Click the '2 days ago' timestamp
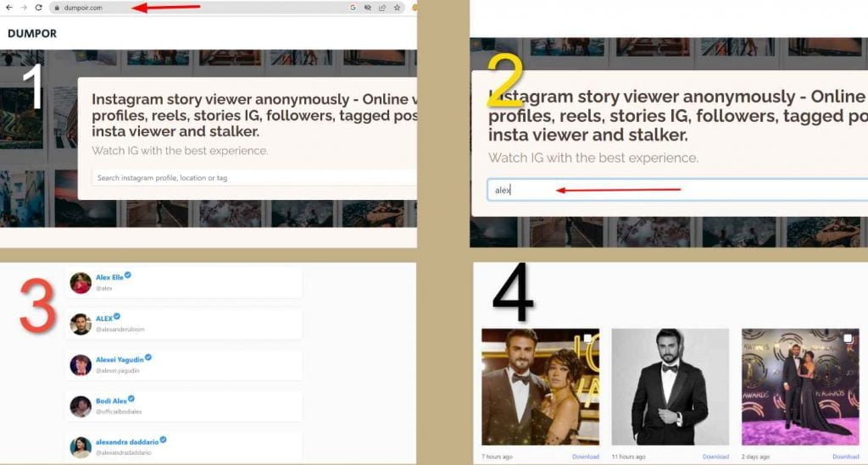The width and height of the screenshot is (868, 465). [x=755, y=457]
